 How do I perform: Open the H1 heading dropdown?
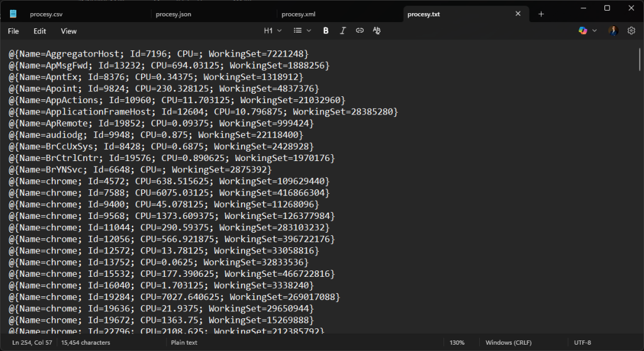(x=272, y=30)
